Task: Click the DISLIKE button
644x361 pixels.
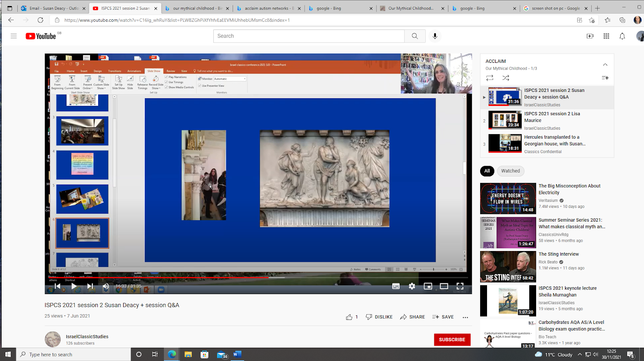Action: pos(379,317)
